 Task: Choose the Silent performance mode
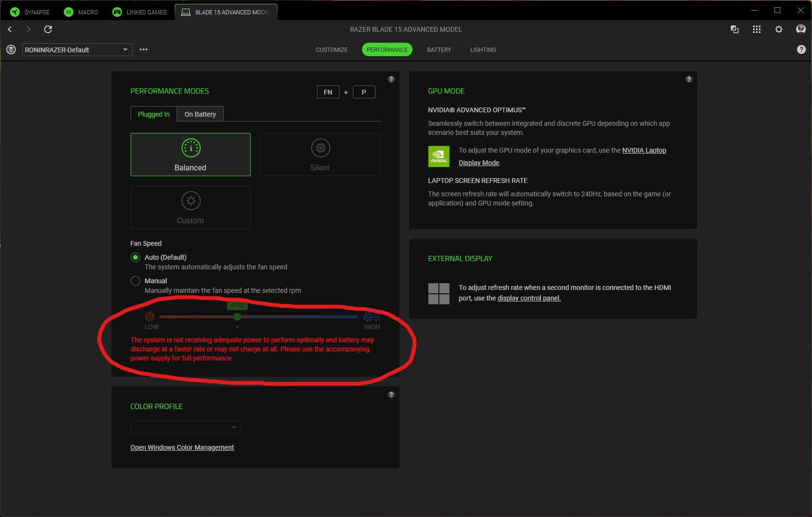[320, 155]
